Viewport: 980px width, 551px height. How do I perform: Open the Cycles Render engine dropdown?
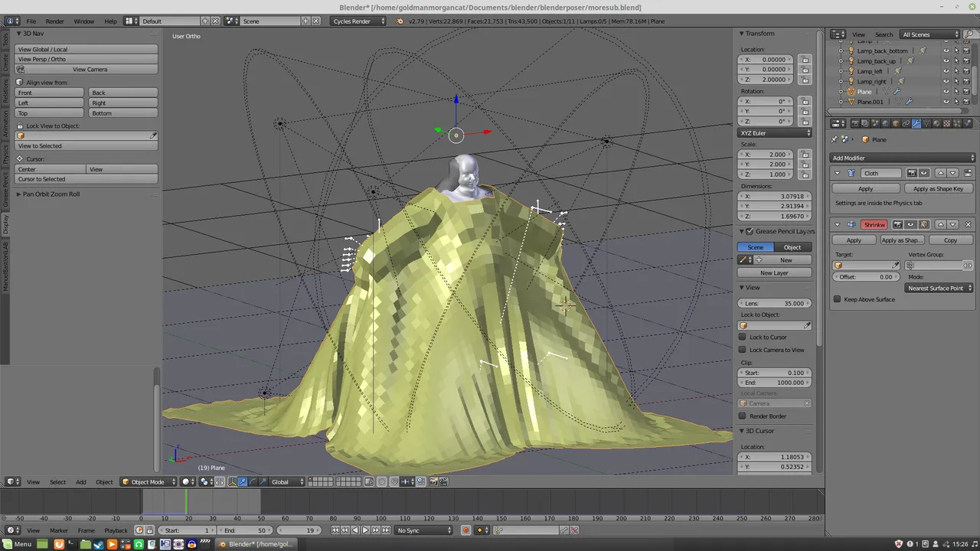click(x=359, y=21)
